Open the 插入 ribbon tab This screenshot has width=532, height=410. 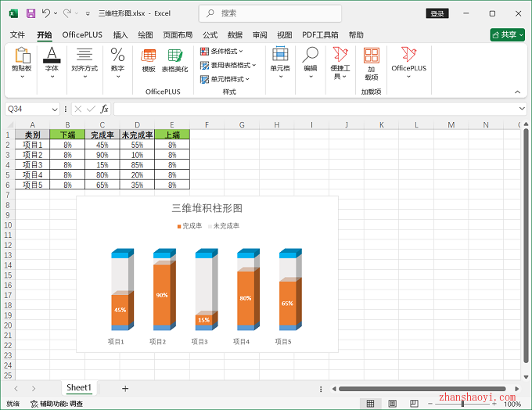pyautogui.click(x=120, y=35)
